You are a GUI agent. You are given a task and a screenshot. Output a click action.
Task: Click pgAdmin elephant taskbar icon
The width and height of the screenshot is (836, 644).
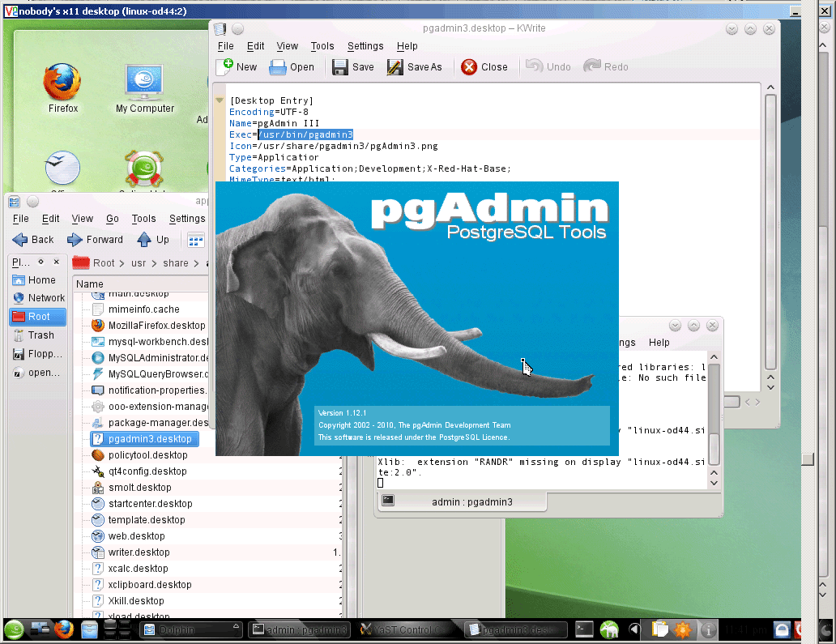click(609, 629)
